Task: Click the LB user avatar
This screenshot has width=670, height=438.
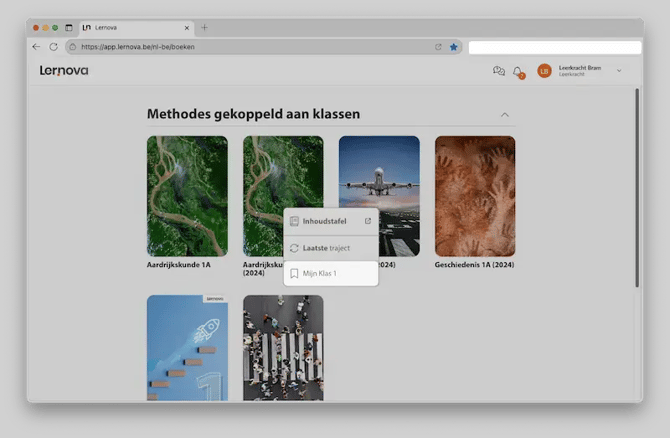Action: [544, 71]
